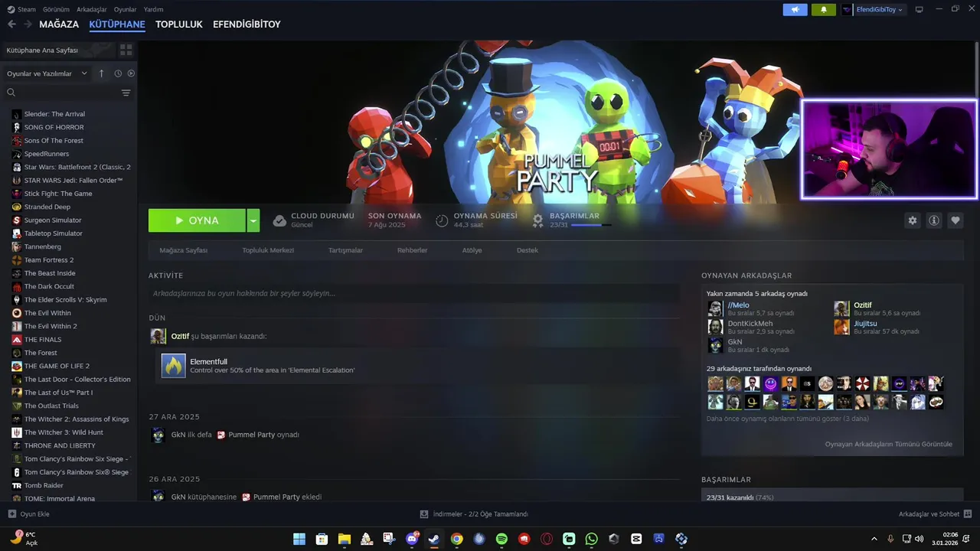The image size is (980, 551).
Task: Open the Rehberler tab
Action: coord(412,250)
